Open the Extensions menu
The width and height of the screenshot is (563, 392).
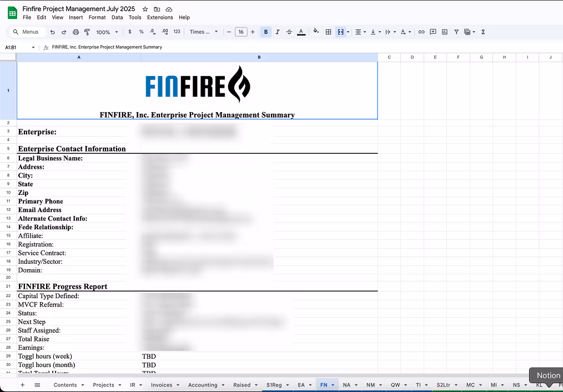[x=160, y=17]
